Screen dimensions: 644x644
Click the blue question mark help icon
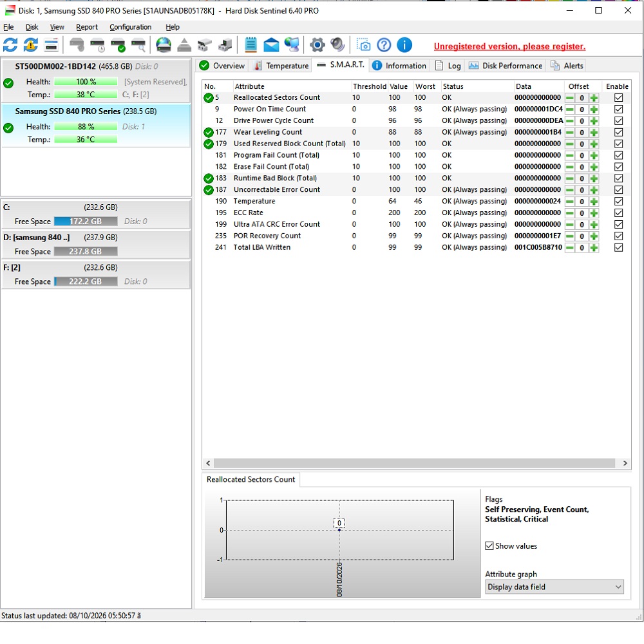point(384,45)
